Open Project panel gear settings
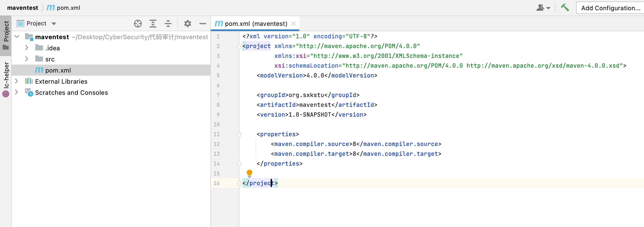This screenshot has width=644, height=227. [187, 24]
